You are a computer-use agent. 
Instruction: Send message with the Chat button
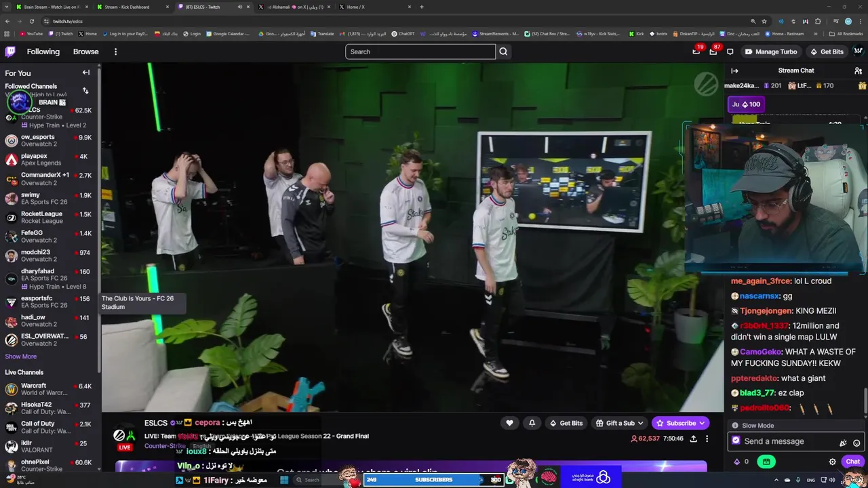coord(852,462)
